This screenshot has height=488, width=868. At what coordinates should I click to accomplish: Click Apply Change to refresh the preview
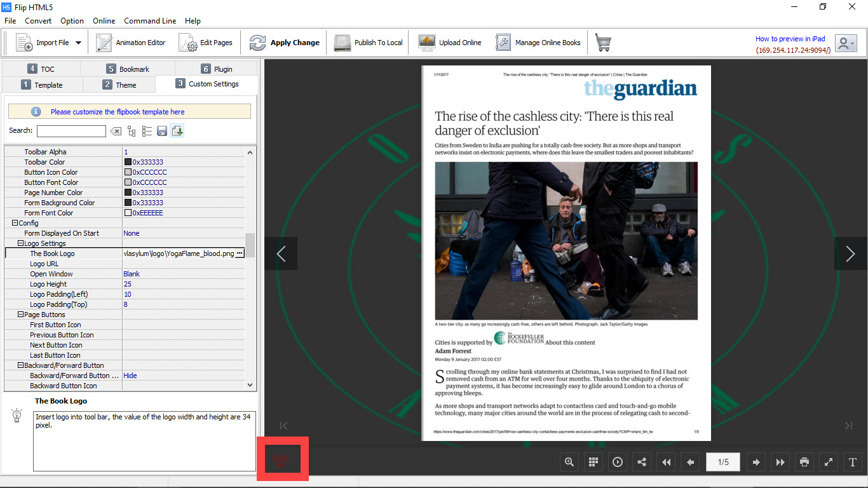tap(284, 43)
